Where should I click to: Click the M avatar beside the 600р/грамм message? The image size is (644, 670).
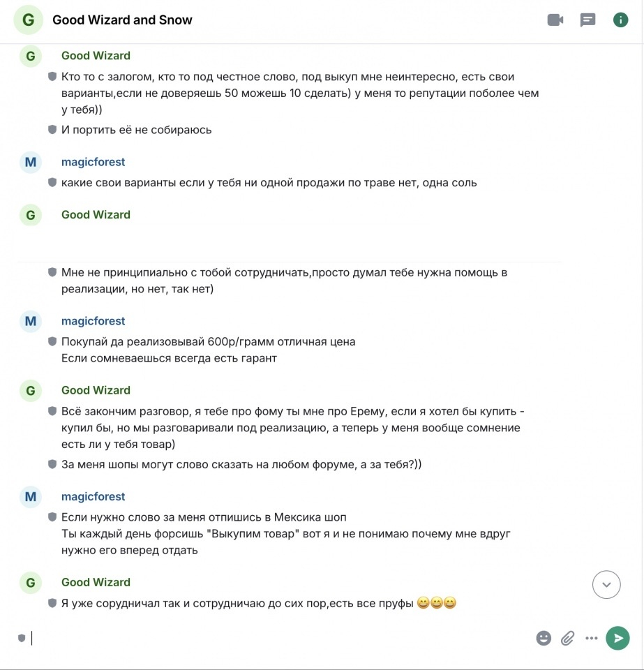pyautogui.click(x=31, y=321)
